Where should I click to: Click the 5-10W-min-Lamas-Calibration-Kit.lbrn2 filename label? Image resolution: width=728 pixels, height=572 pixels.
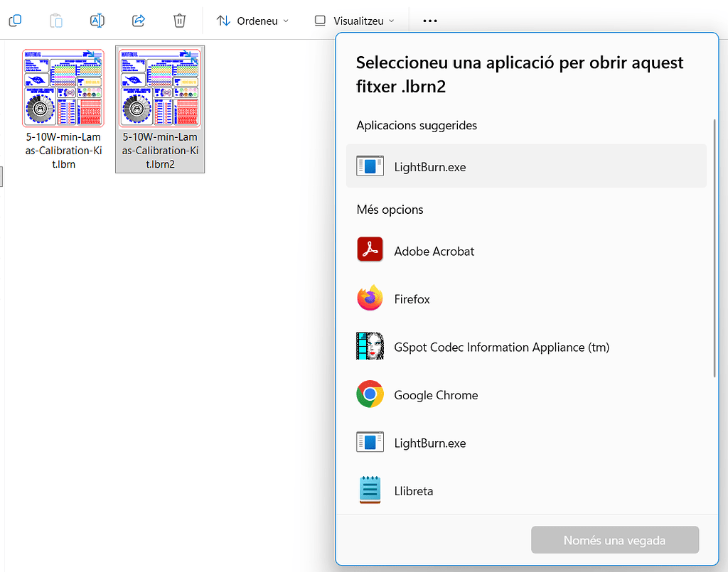[160, 151]
